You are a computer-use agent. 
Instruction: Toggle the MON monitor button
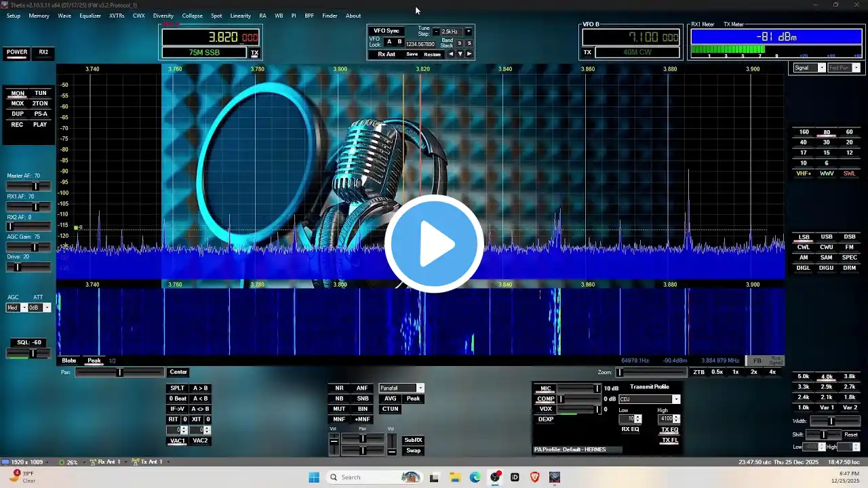(x=18, y=94)
